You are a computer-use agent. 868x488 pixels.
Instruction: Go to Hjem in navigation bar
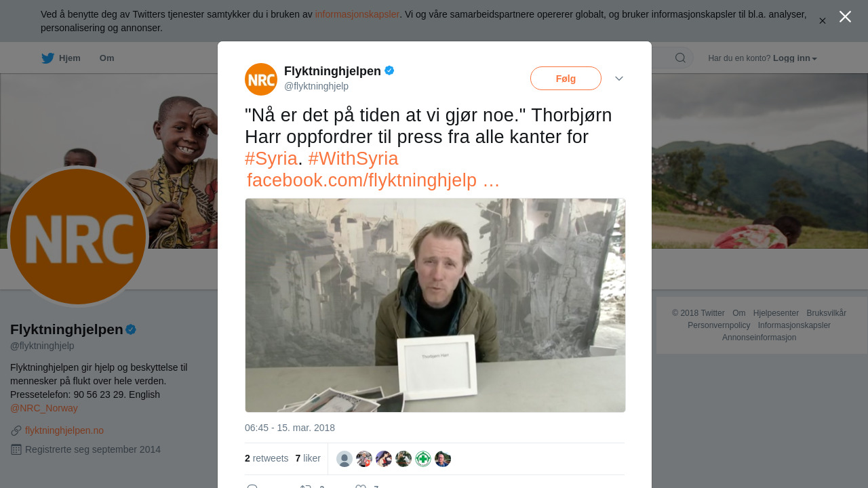click(x=70, y=58)
